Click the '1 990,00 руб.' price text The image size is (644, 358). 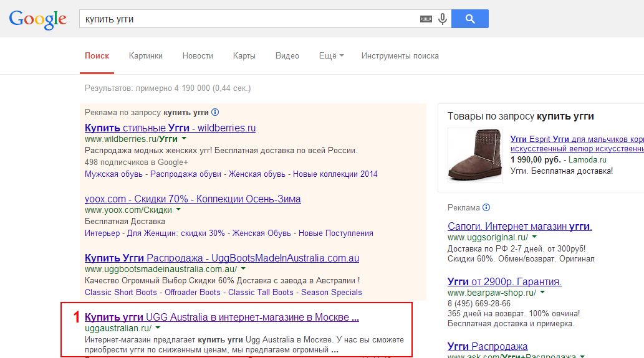pos(536,159)
